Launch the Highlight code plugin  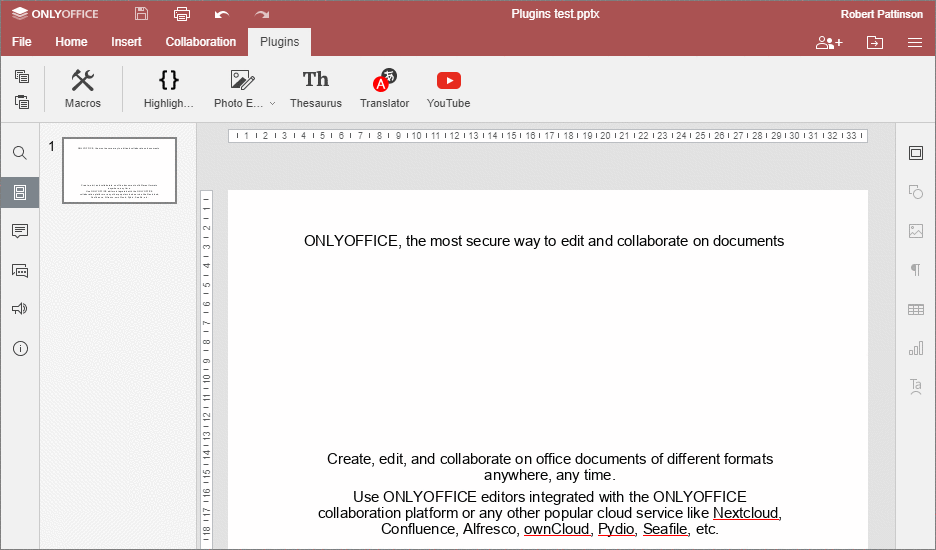169,89
